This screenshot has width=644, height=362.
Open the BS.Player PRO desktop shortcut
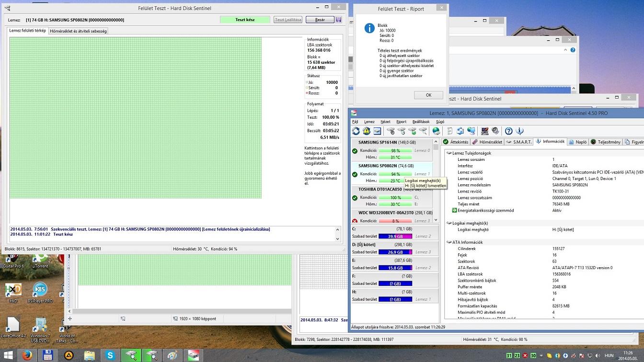tap(40, 292)
